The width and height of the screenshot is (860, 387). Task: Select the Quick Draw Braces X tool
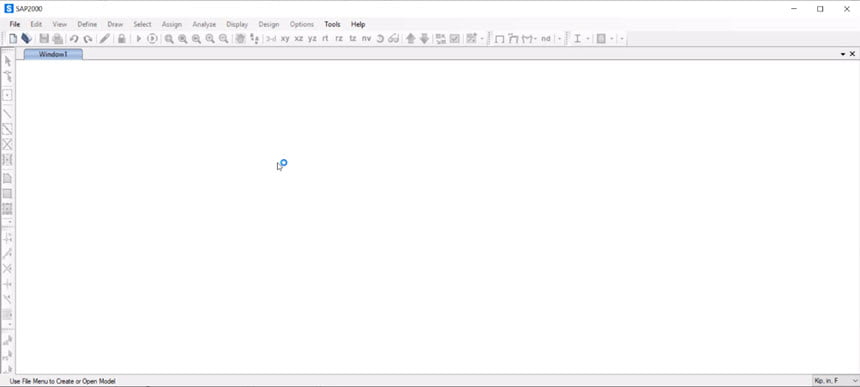8,145
